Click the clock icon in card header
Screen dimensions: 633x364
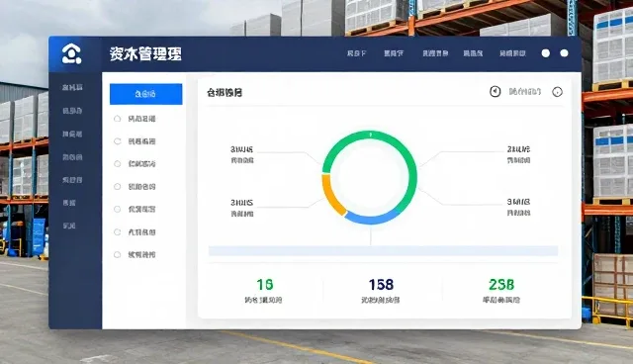point(495,92)
